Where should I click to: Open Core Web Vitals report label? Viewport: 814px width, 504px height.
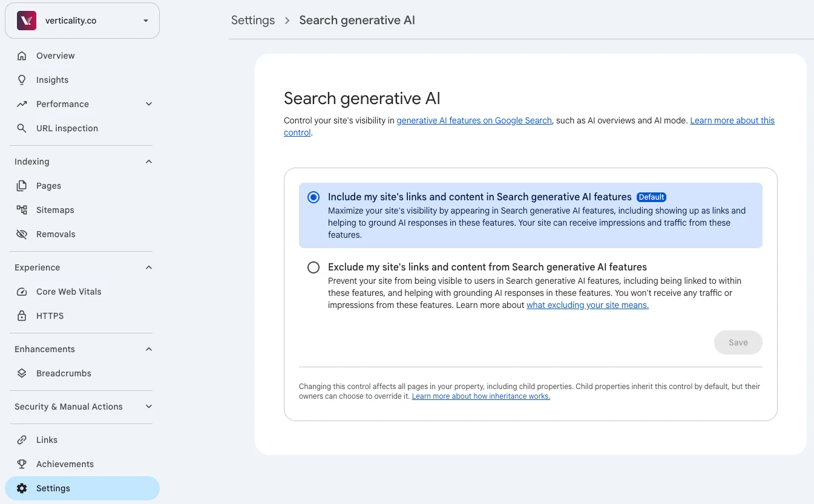coord(69,292)
